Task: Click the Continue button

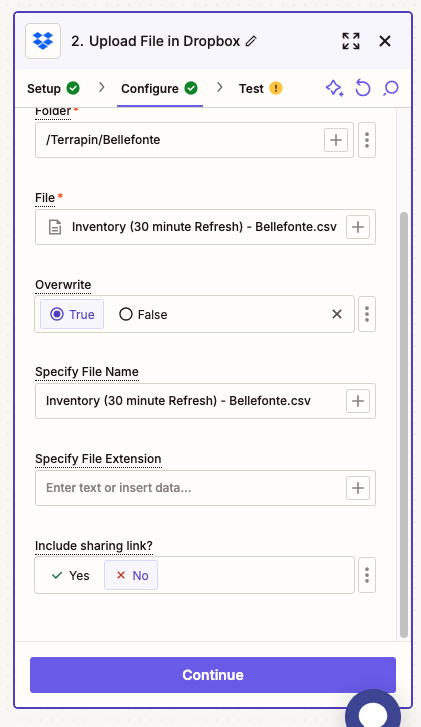Action: (x=213, y=675)
